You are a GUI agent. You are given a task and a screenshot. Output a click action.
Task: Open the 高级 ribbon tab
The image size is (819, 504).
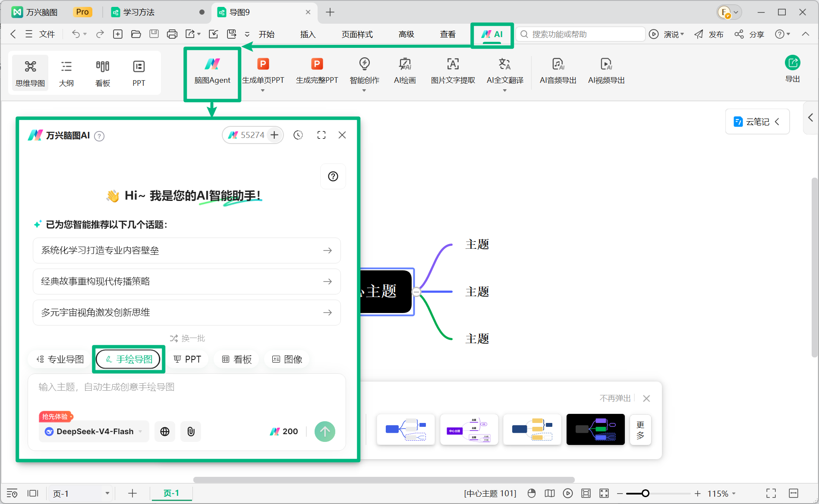[x=406, y=34]
